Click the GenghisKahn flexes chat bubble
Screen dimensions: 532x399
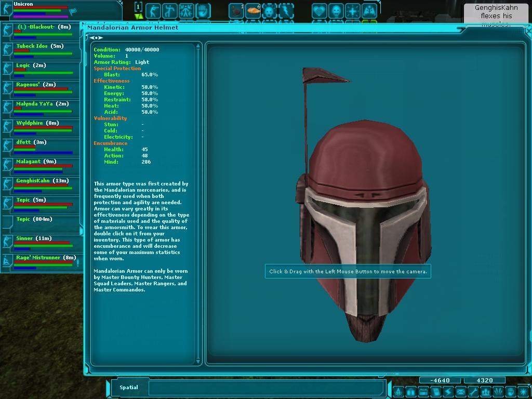[x=496, y=14]
